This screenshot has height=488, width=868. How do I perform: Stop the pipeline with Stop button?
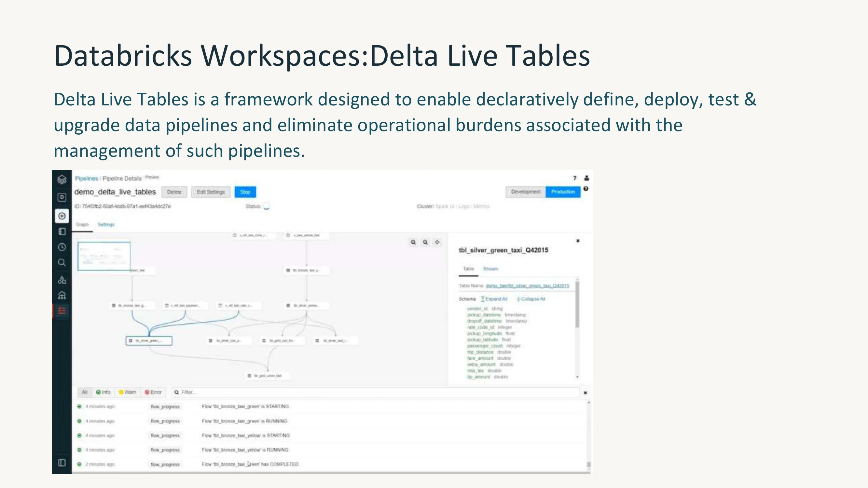245,192
